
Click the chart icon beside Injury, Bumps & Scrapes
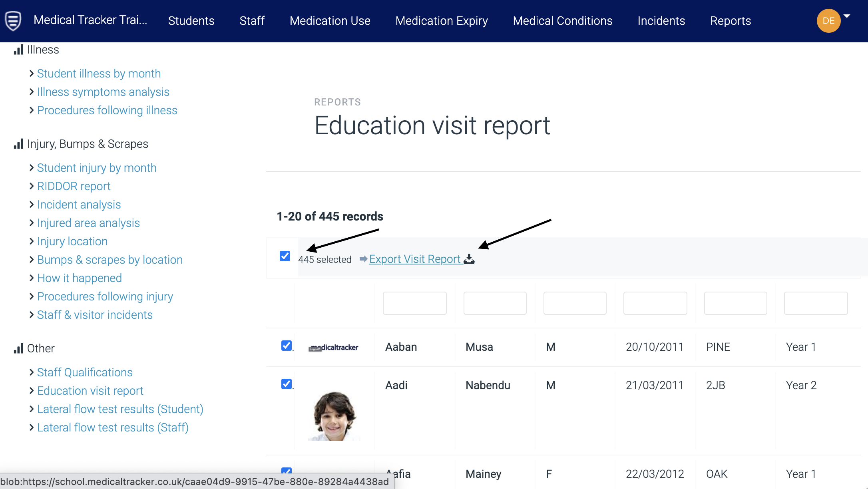pos(18,144)
